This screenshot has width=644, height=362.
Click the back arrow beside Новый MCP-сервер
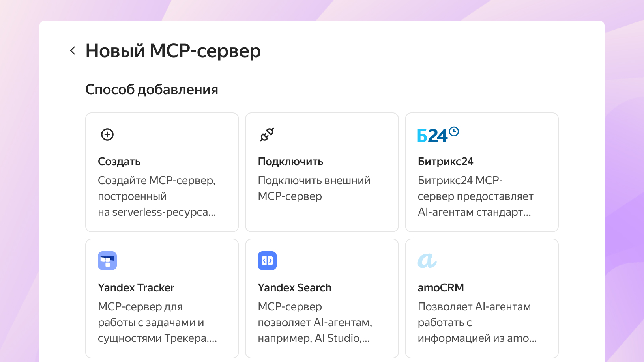coord(73,50)
